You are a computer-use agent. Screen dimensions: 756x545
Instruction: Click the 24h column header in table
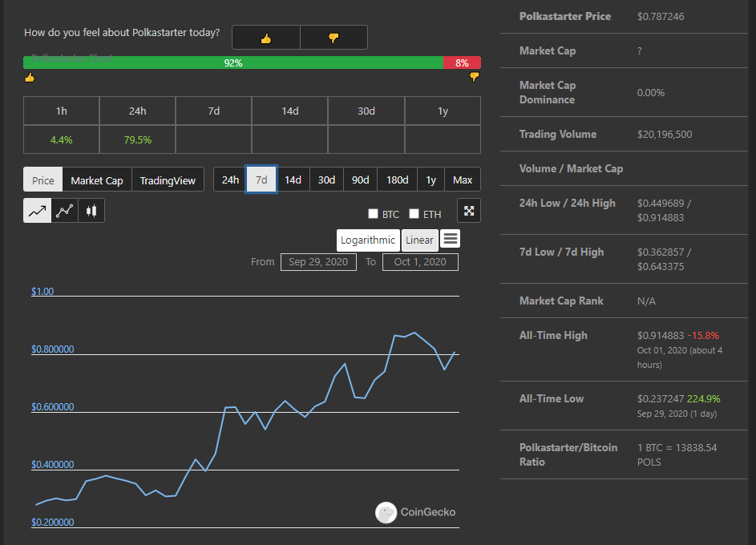click(x=137, y=111)
